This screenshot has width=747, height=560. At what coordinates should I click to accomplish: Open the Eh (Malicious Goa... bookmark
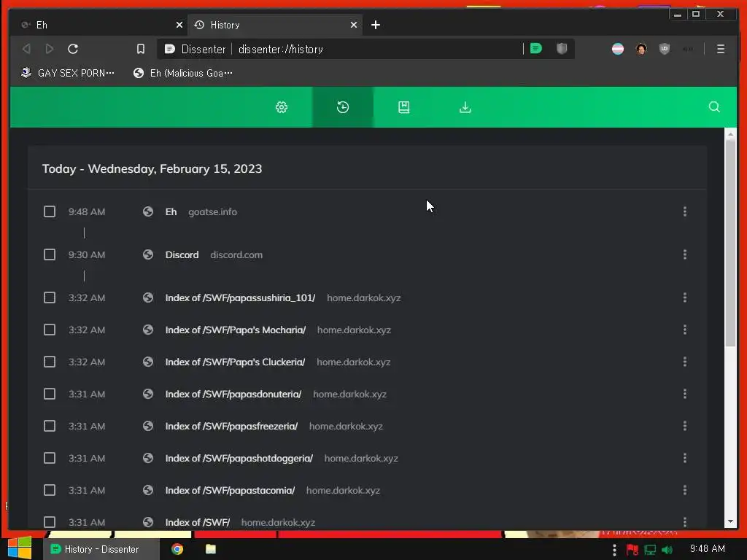click(183, 73)
